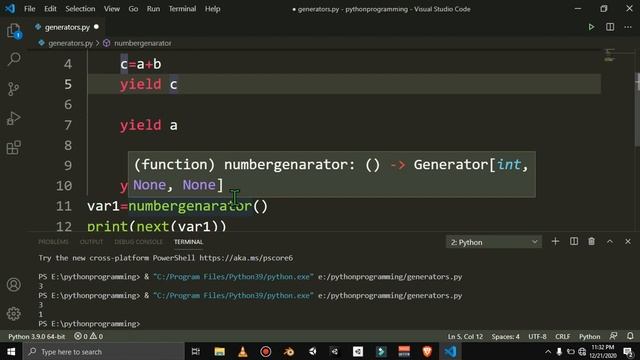Select the generators.py editor tab

67,27
